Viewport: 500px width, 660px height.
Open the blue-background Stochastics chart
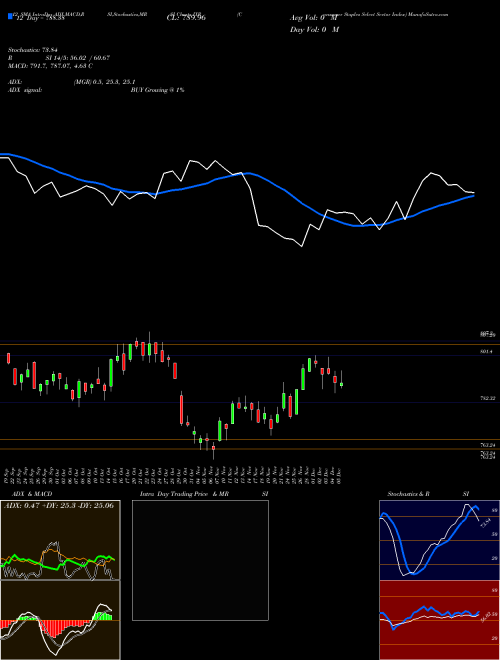439,540
